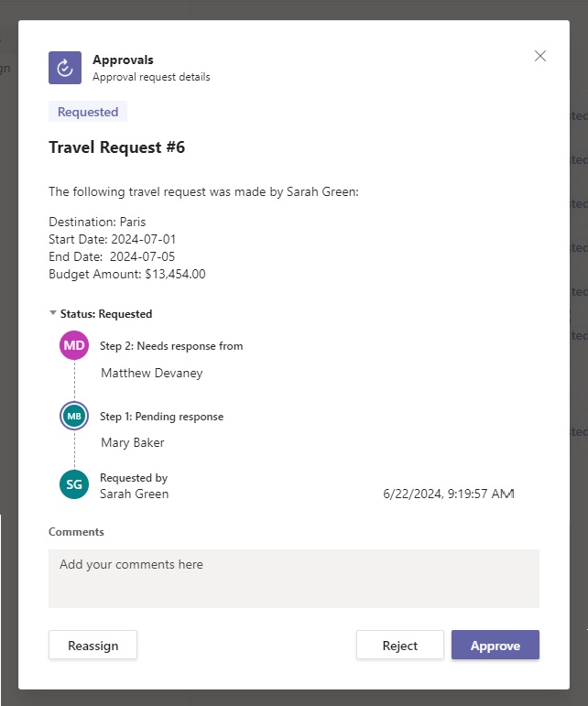Image resolution: width=588 pixels, height=706 pixels.
Task: Close the approval request dialog
Action: pos(540,56)
